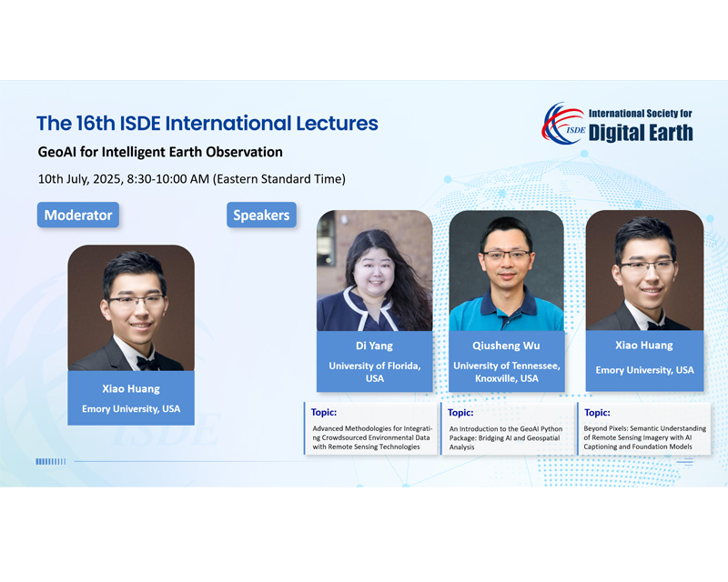This screenshot has width=728, height=582.
Task: Click the blue "Moderator" label badge
Action: pyautogui.click(x=78, y=215)
